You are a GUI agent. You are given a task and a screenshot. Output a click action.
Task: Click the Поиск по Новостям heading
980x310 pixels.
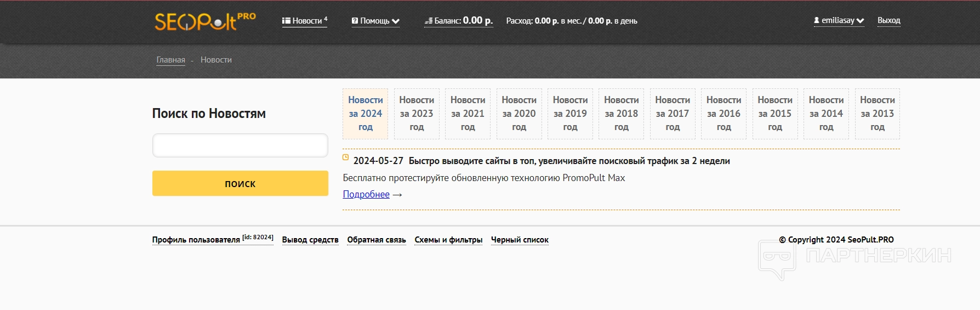coord(209,114)
